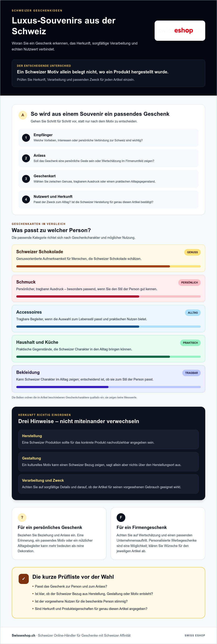Image resolution: width=217 pixels, height=644 pixels.
Task: Select step 1 circle for Empfänger
Action: point(26,138)
